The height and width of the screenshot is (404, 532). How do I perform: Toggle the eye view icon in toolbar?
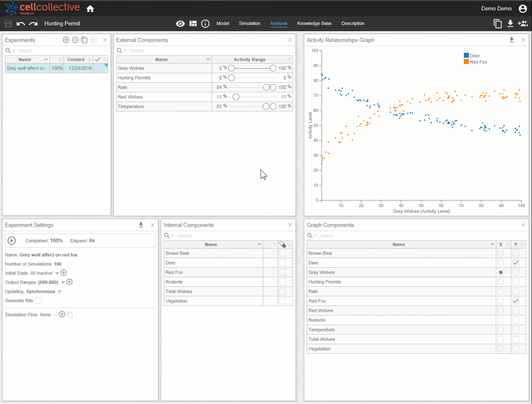click(x=180, y=24)
